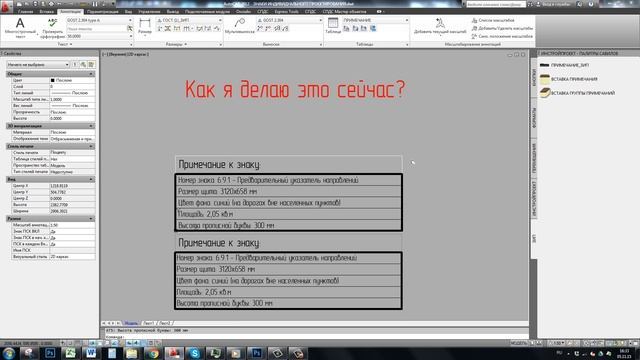Click the red heading "Как я делаю это сейчас?"

[x=295, y=89]
